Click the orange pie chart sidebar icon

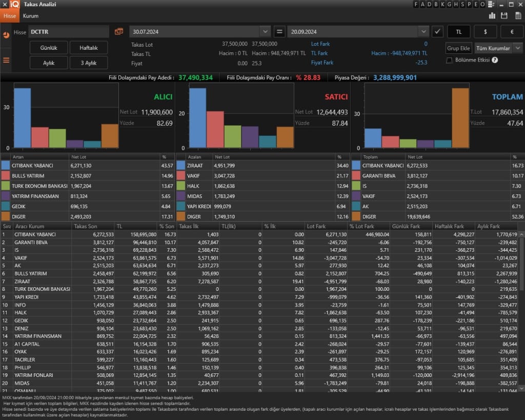pyautogui.click(x=6, y=35)
